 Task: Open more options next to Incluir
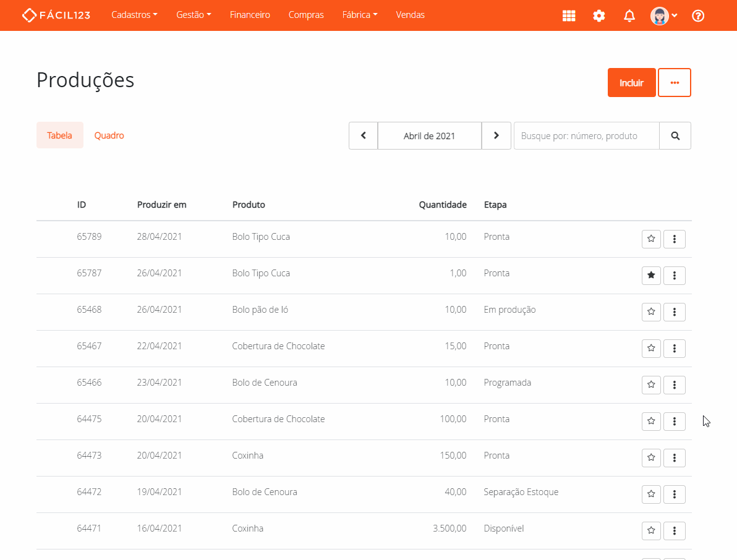(x=675, y=83)
